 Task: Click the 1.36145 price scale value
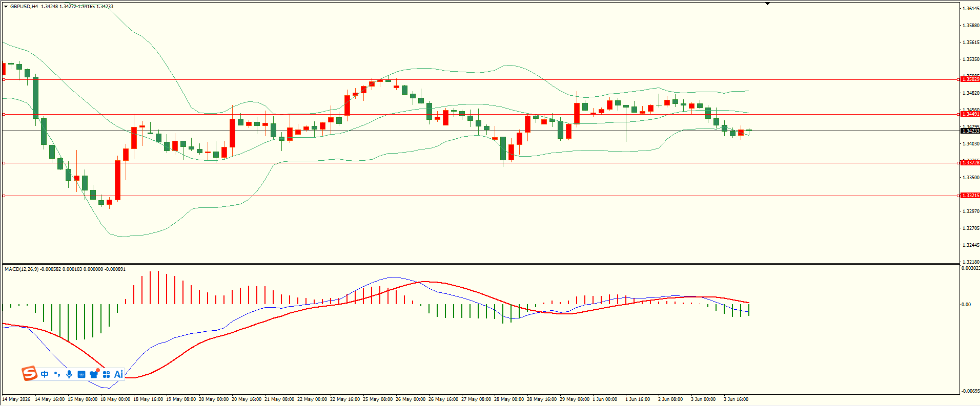coord(971,9)
